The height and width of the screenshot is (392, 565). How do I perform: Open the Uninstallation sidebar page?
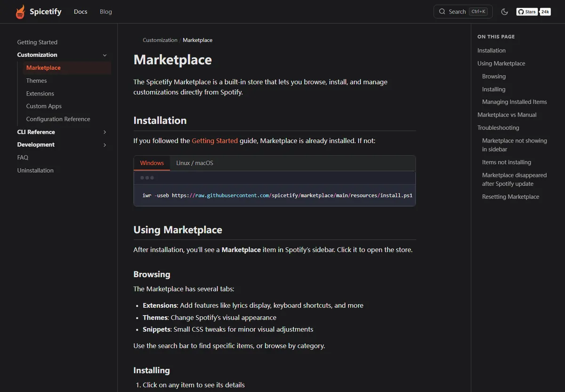pyautogui.click(x=35, y=171)
